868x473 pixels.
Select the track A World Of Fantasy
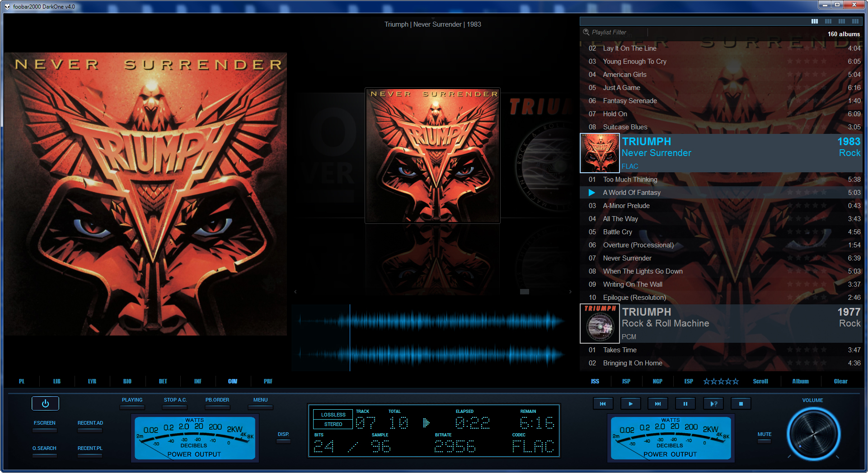point(633,192)
